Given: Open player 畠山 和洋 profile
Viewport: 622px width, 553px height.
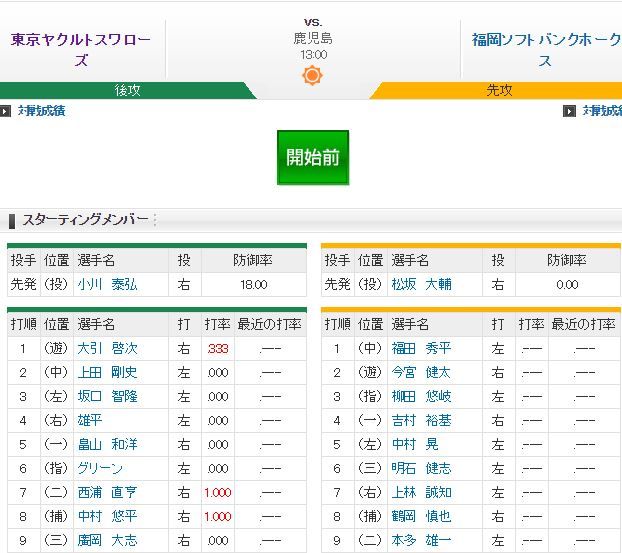Looking at the screenshot, I should (108, 444).
